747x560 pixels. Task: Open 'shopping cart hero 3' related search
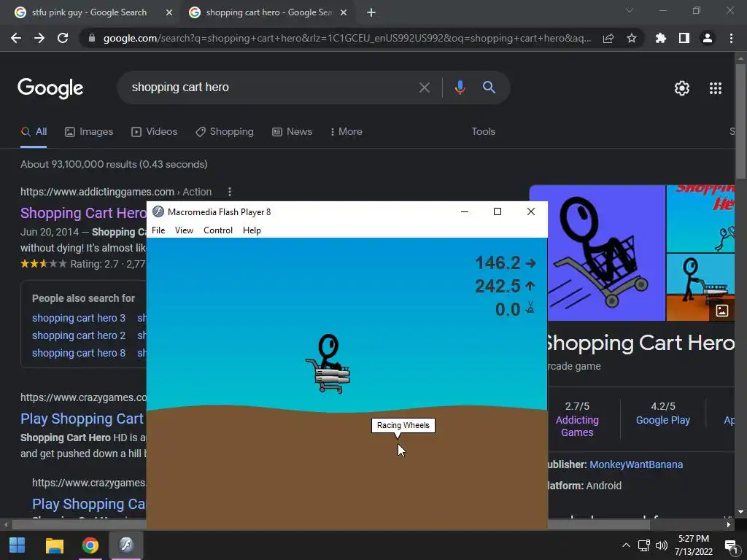coord(79,318)
